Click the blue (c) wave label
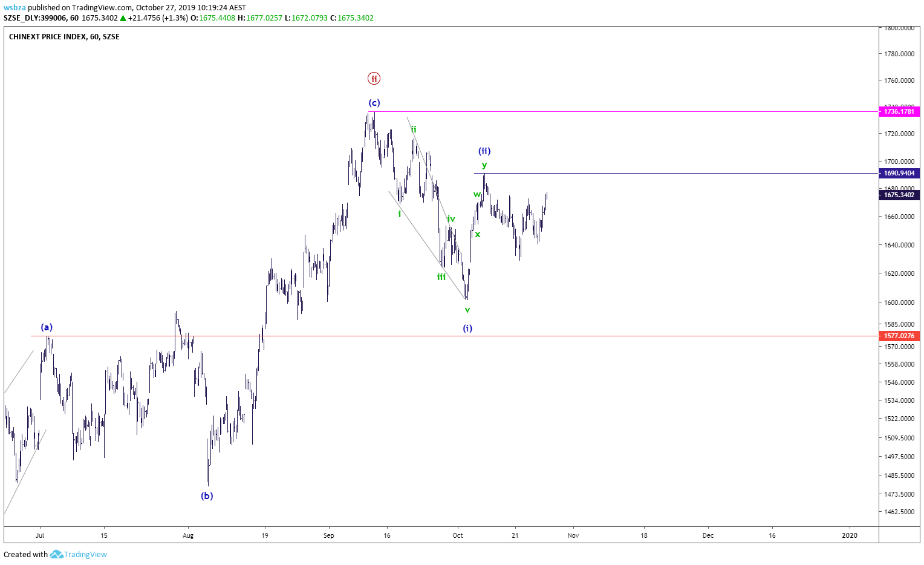Image resolution: width=924 pixels, height=565 pixels. [374, 103]
